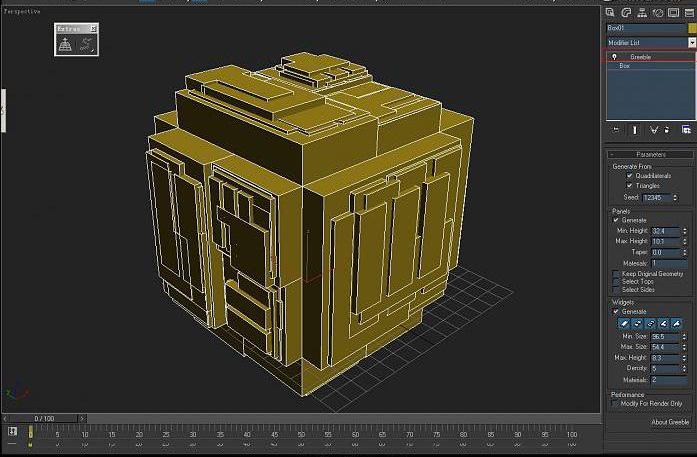Viewport: 697px width, 457px height.
Task: Click the Widgets Materials field showing 2
Action: pos(669,380)
